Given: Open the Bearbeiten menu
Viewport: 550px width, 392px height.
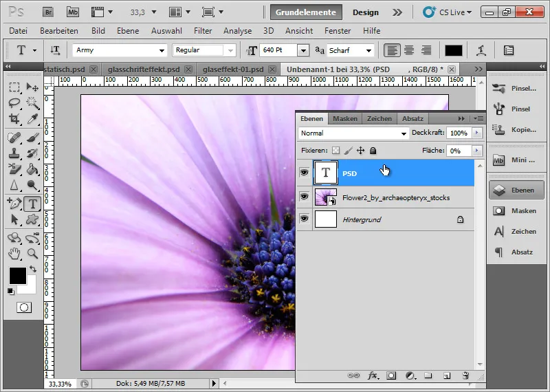Looking at the screenshot, I should [59, 31].
